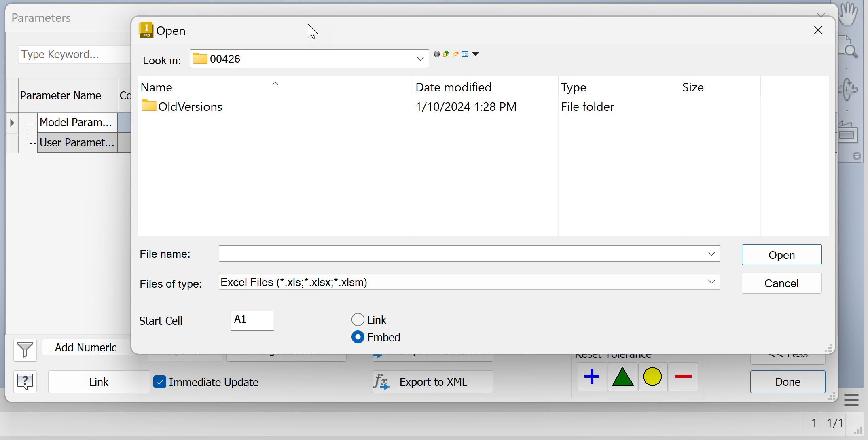The height and width of the screenshot is (440, 868).
Task: Sort files by Date modified column
Action: [x=453, y=87]
